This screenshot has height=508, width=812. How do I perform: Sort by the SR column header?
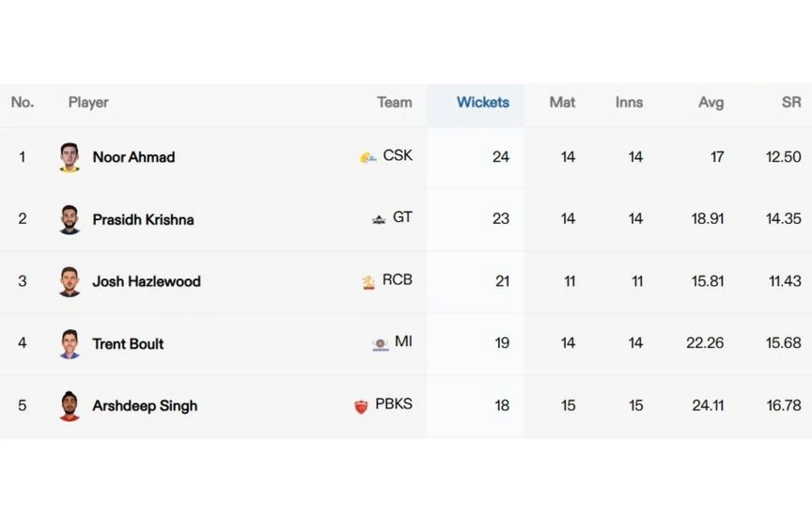(x=790, y=103)
